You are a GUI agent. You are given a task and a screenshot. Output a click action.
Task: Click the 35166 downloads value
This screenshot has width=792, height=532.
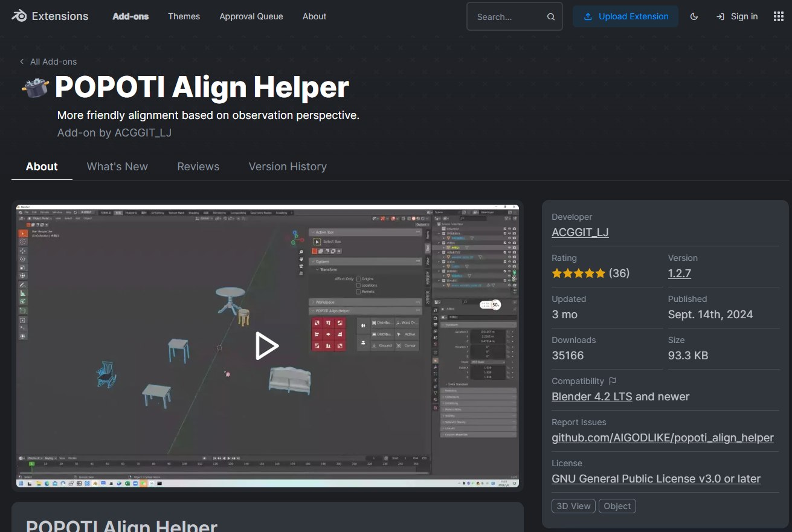pyautogui.click(x=568, y=356)
